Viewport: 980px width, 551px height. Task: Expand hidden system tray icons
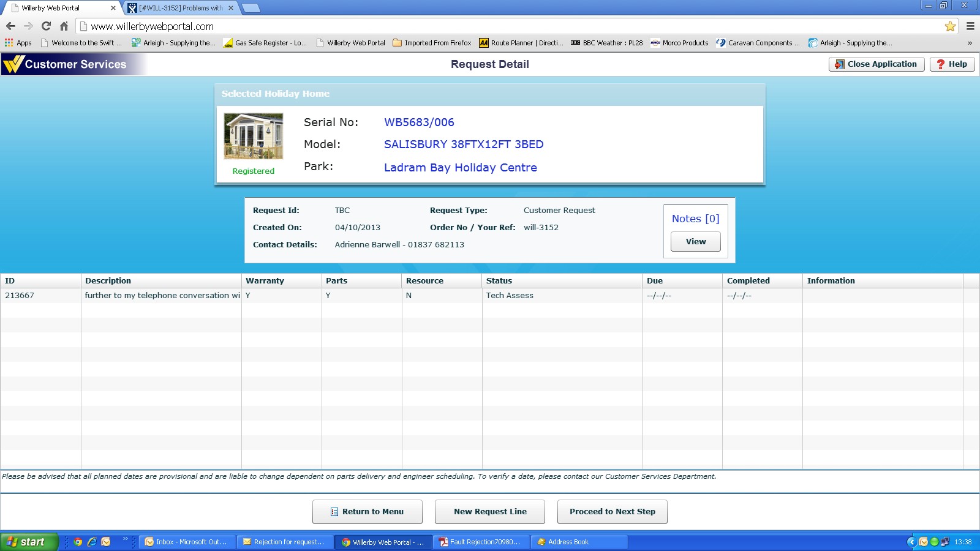click(911, 542)
